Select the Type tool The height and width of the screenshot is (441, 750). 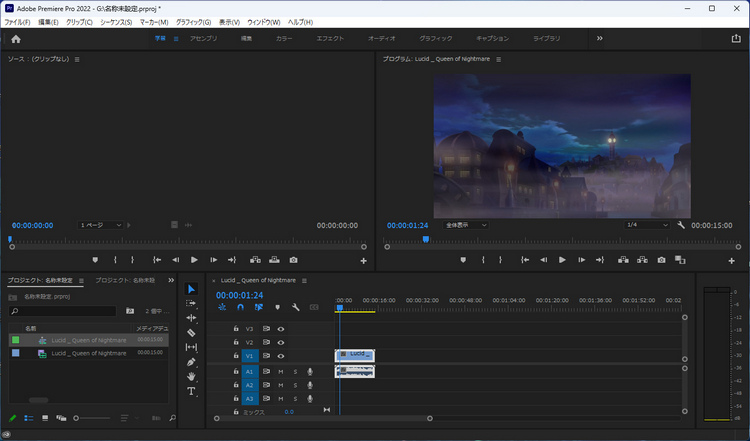tap(191, 391)
